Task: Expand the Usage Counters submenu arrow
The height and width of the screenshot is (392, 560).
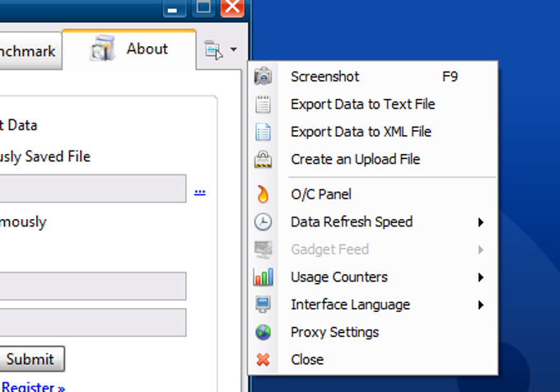Action: point(481,277)
